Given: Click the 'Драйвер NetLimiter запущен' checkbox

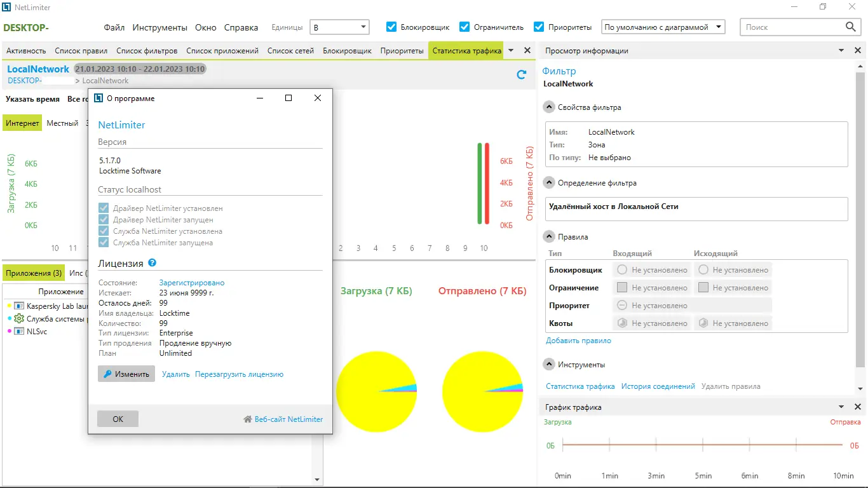Looking at the screenshot, I should (104, 220).
